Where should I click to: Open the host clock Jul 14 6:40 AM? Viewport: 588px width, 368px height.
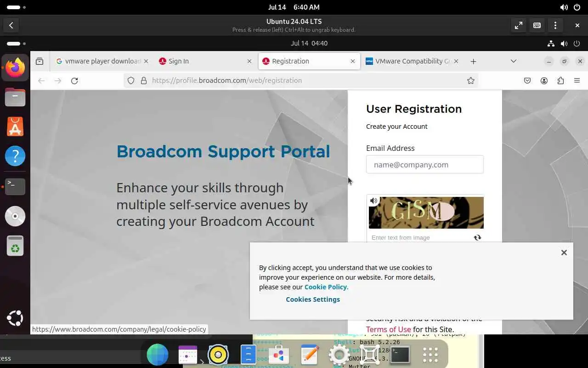coord(294,7)
